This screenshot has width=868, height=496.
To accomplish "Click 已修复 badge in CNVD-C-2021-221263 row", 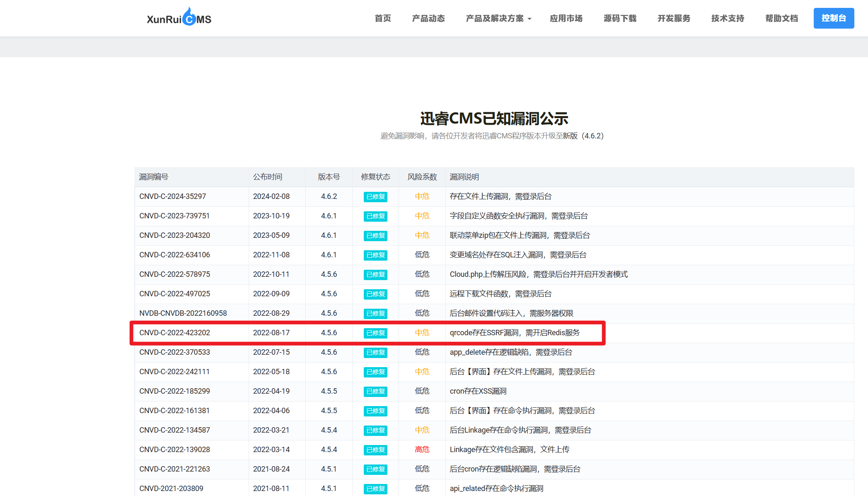I will (x=375, y=469).
